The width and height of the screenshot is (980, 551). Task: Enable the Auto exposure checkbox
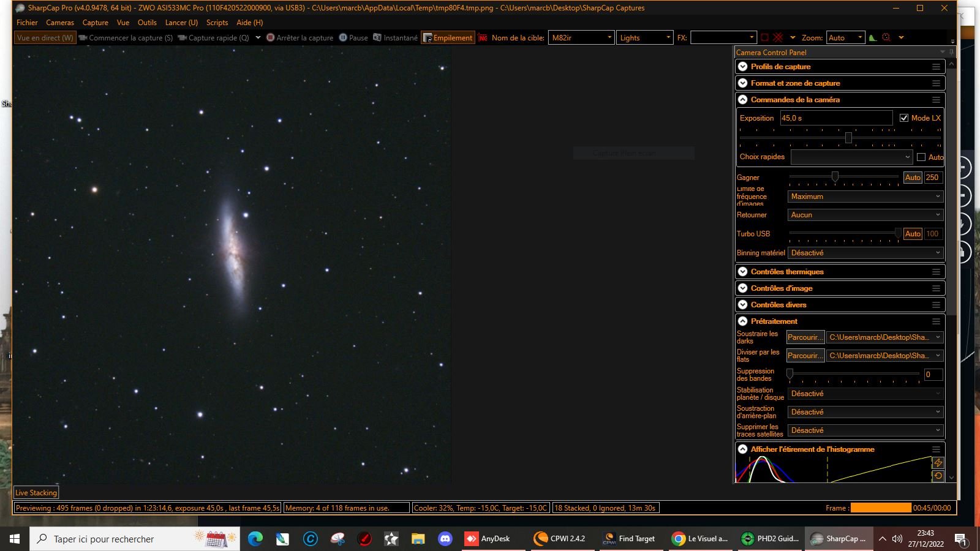click(921, 157)
